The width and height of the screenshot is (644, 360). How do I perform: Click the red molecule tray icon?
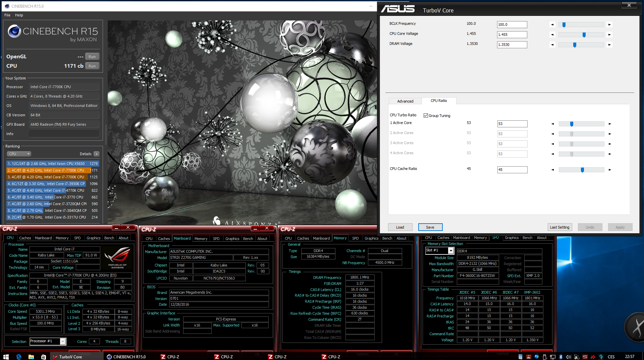tap(593, 357)
